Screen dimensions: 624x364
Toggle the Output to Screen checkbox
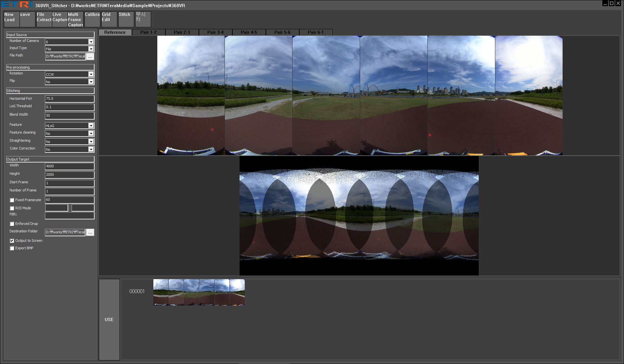tap(12, 241)
